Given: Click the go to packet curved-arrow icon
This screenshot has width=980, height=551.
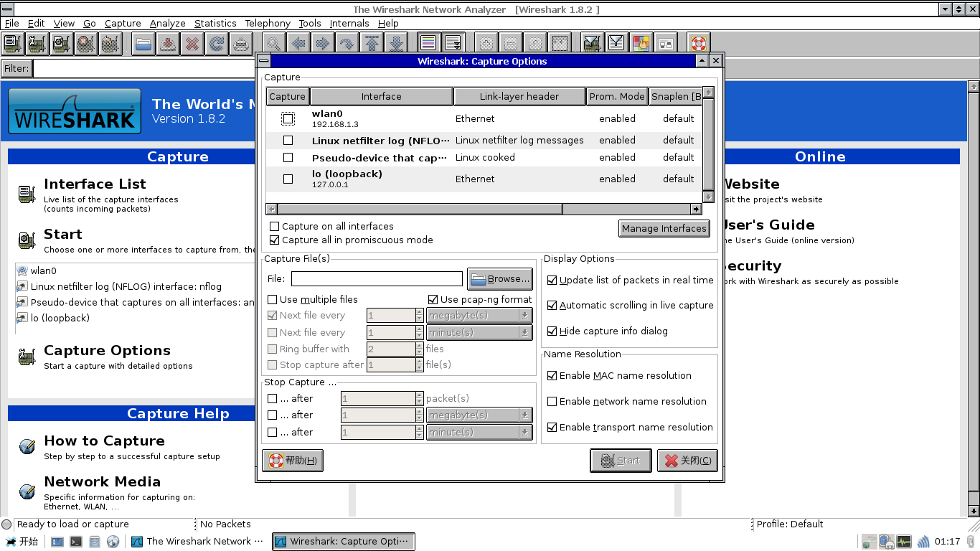Looking at the screenshot, I should coord(347,44).
